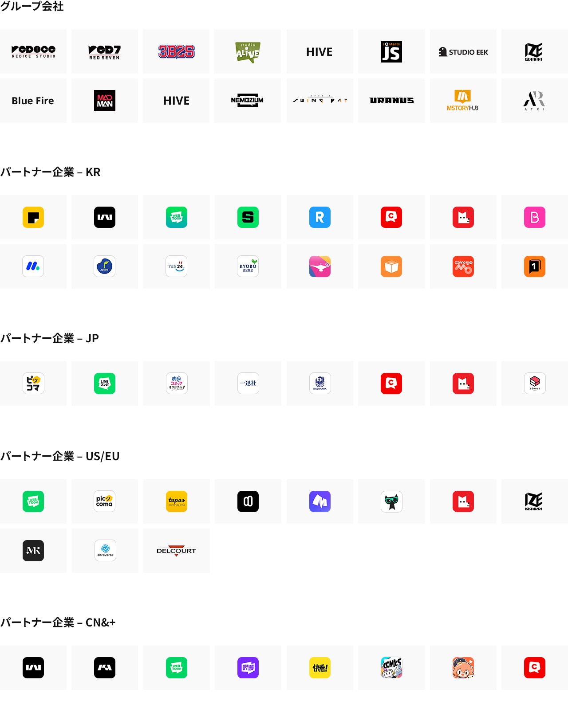Open the yellow Kakao Page icon
568x728 pixels.
[x=33, y=217]
